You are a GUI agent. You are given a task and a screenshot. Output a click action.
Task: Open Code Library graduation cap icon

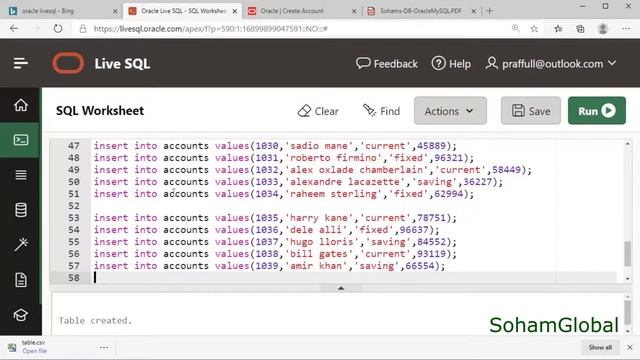point(21,315)
